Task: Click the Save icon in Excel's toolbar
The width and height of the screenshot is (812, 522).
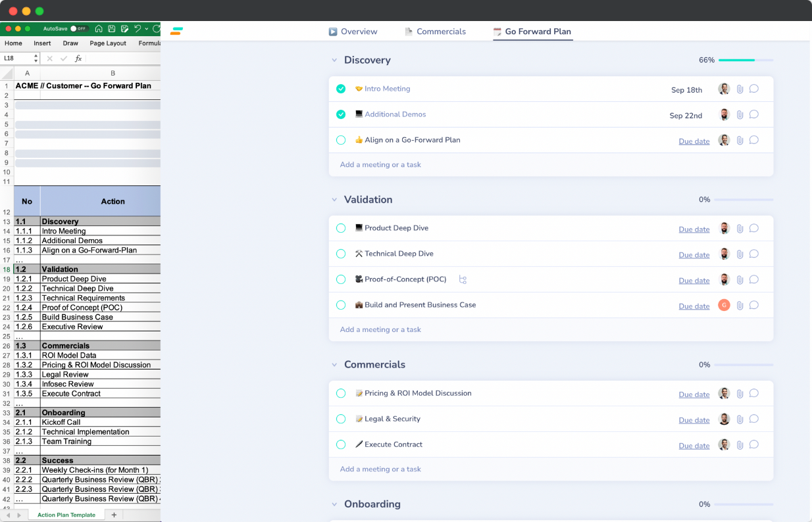Action: coord(113,28)
